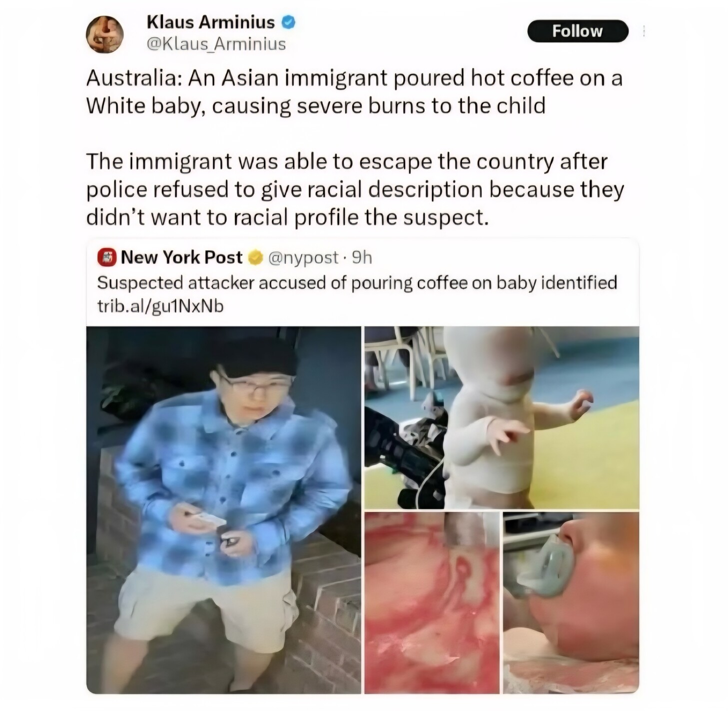Open the quoted New York Post tweet card
This screenshot has width=728, height=711.
[363, 466]
